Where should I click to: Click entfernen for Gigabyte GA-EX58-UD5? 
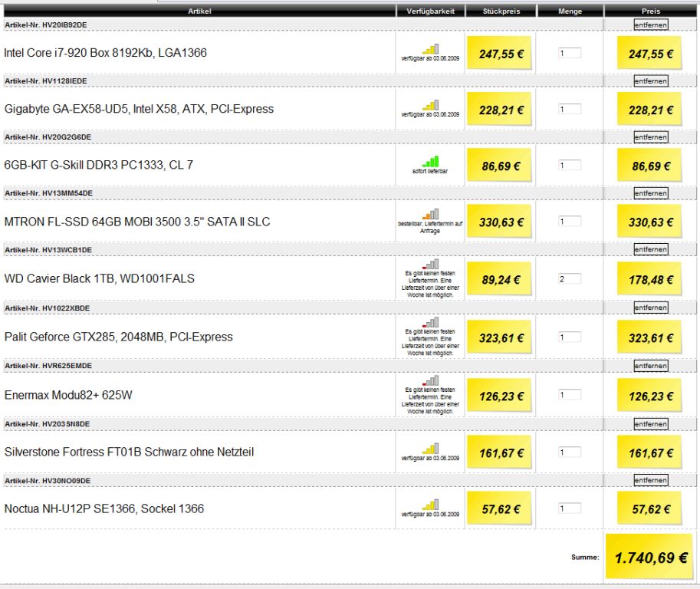click(x=651, y=81)
